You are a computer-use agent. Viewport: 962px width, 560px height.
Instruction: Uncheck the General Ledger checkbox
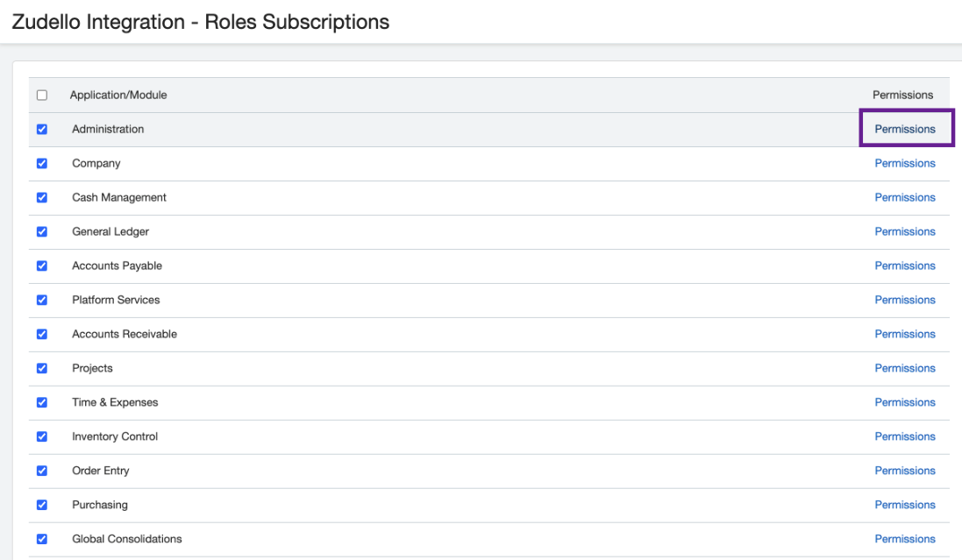(x=42, y=232)
